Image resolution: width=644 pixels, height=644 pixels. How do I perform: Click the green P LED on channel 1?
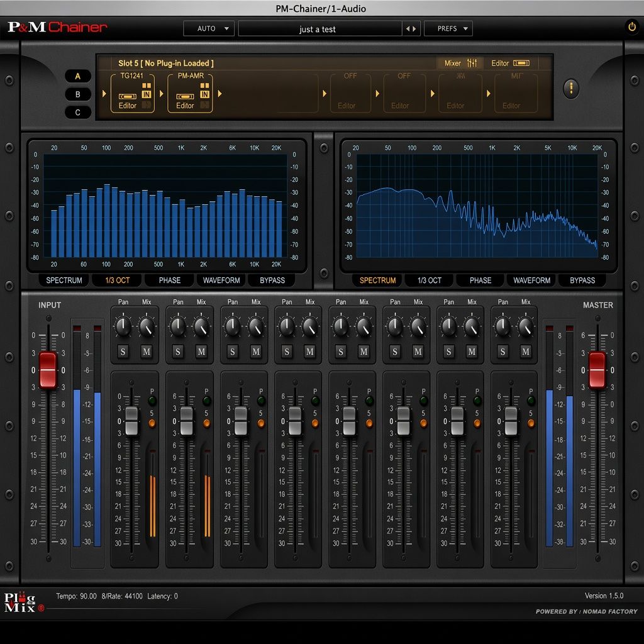point(152,401)
